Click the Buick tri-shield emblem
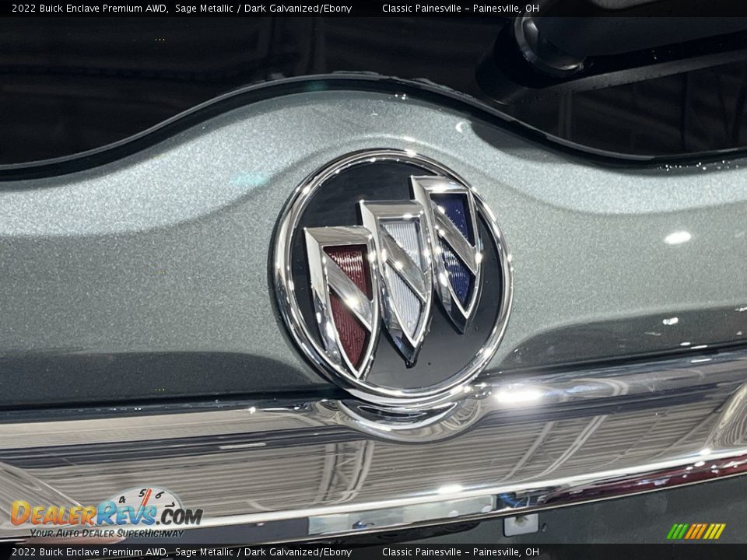 tap(393, 277)
